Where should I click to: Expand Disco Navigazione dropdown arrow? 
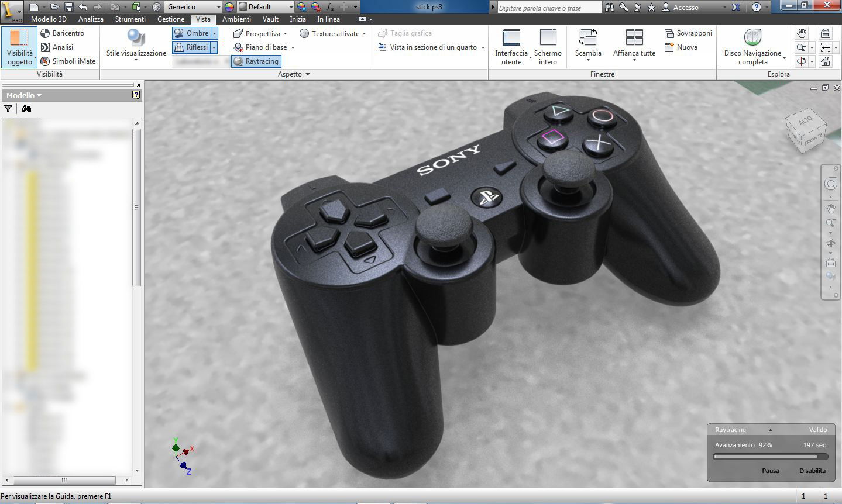coord(784,58)
